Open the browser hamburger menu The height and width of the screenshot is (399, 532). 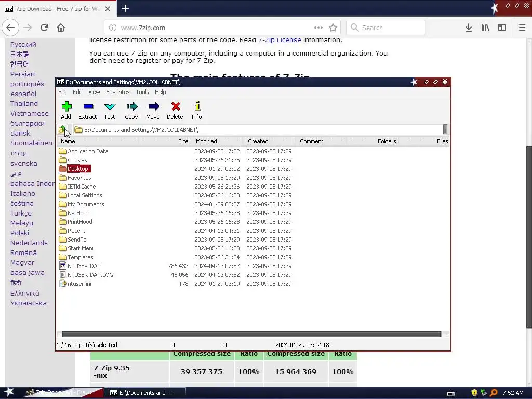tap(522, 28)
